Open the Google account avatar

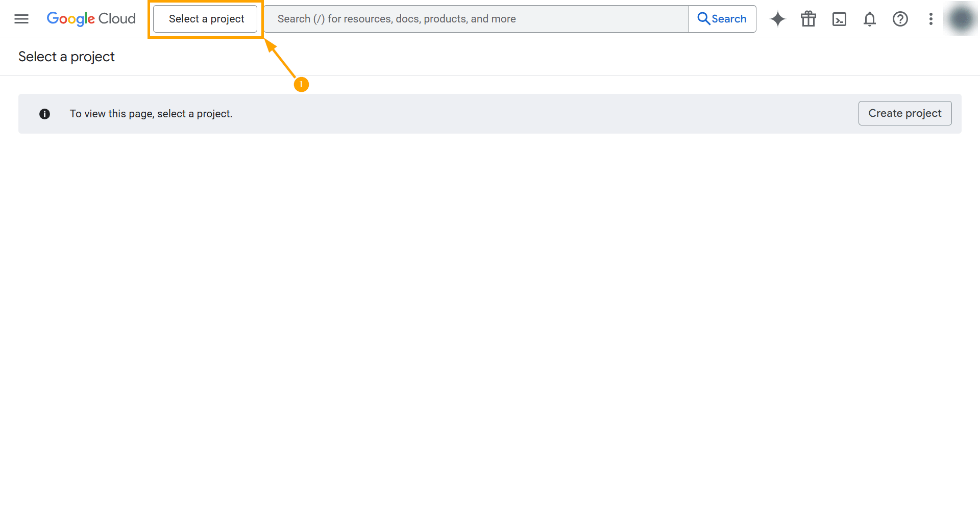pos(962,19)
